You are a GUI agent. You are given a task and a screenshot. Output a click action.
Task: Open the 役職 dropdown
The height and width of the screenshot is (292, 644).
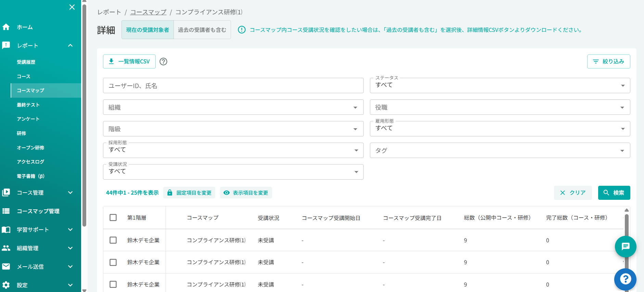pos(500,107)
